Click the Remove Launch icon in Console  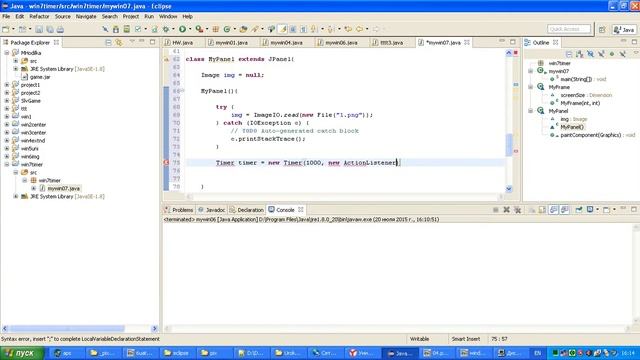[507, 210]
